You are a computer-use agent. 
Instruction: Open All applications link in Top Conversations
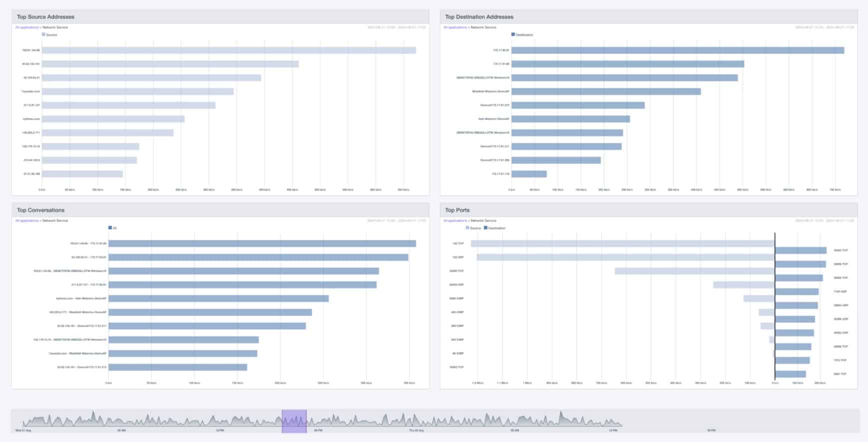(x=27, y=220)
